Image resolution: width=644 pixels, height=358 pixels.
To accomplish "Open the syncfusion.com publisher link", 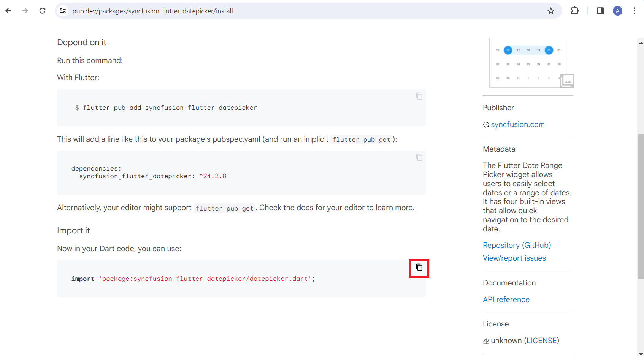I will point(517,124).
